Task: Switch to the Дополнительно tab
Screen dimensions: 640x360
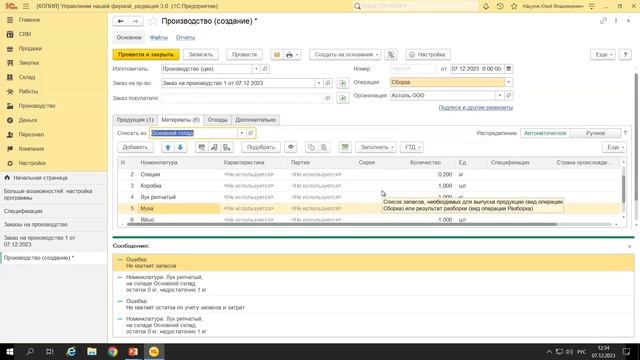Action: point(256,120)
